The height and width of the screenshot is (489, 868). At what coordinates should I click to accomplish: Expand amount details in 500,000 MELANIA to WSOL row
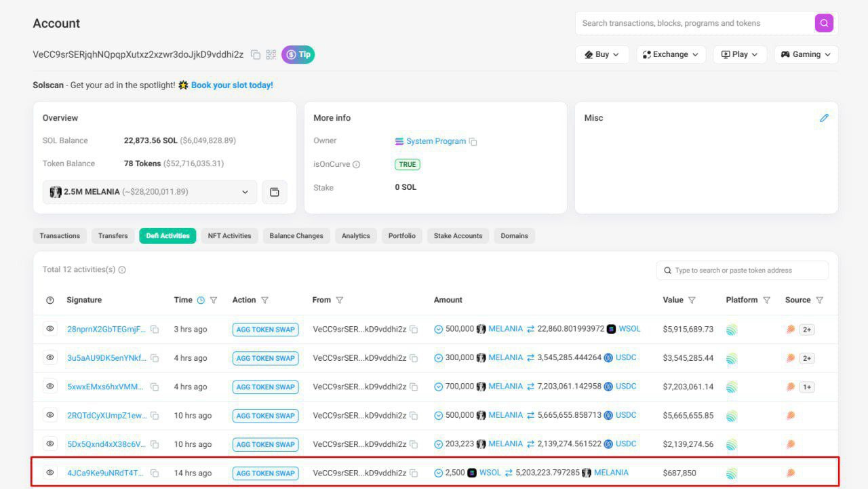438,330
